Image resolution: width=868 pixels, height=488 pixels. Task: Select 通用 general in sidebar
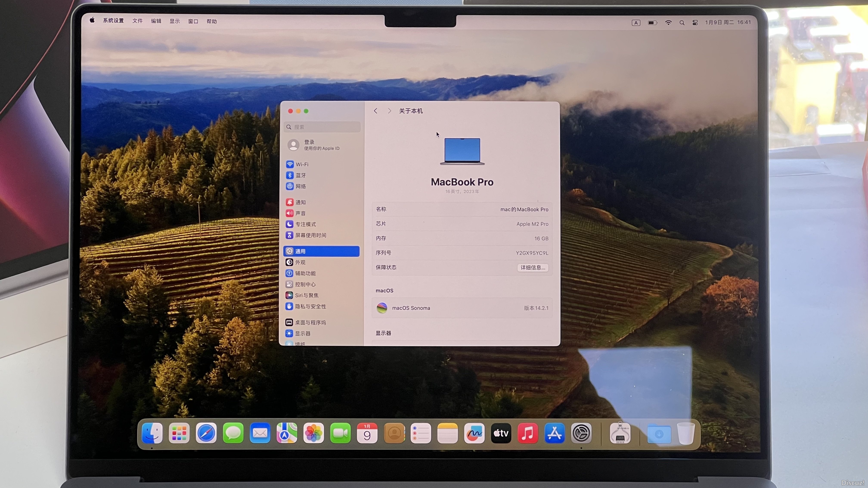coord(321,251)
